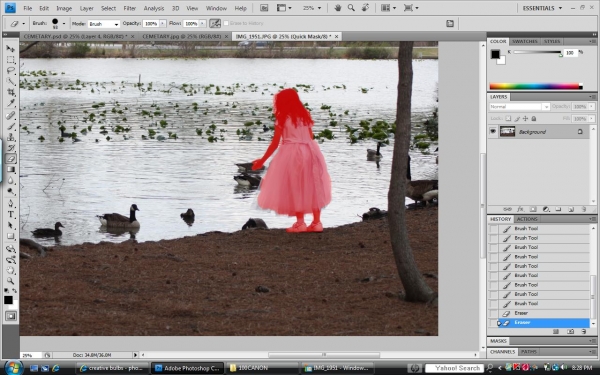Select the 3D Orbit tool

(x=10, y=260)
